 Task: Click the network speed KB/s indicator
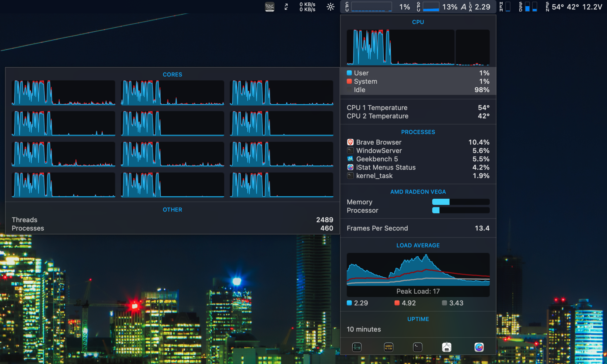(307, 7)
